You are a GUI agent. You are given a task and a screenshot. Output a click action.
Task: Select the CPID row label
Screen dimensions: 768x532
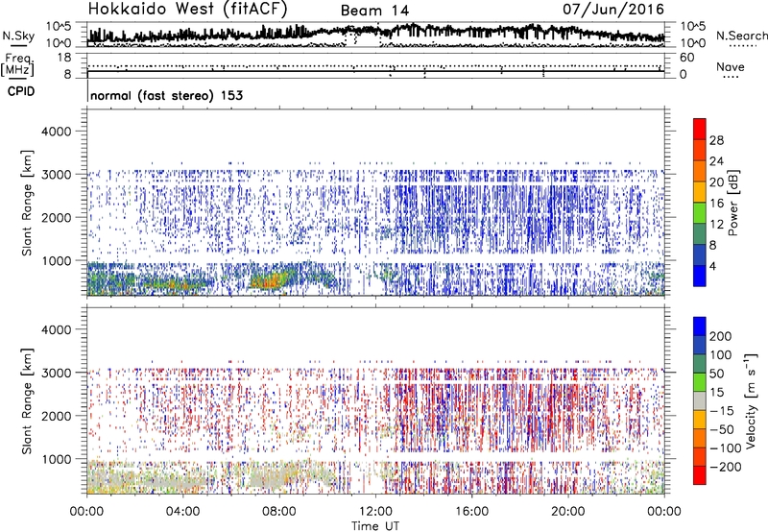coord(21,91)
